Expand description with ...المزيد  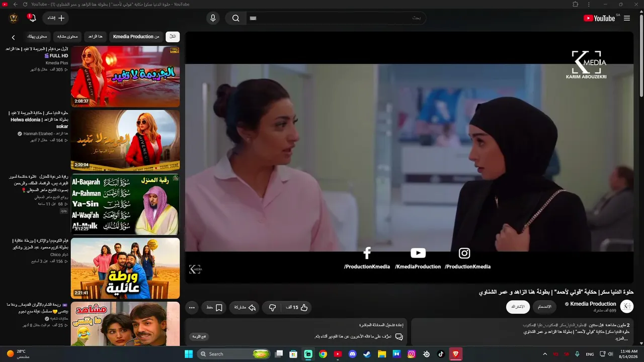pyautogui.click(x=622, y=338)
